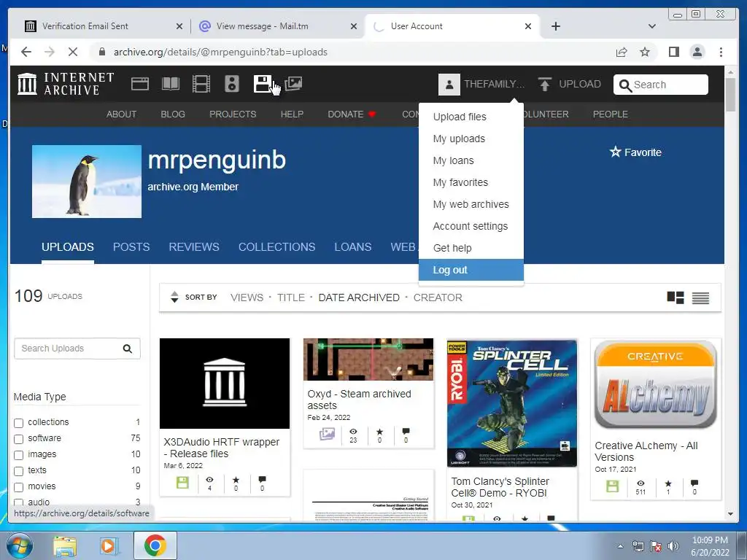Viewport: 747px width, 560px height.
Task: Click the Search Uploads magnifier icon
Action: 127,349
